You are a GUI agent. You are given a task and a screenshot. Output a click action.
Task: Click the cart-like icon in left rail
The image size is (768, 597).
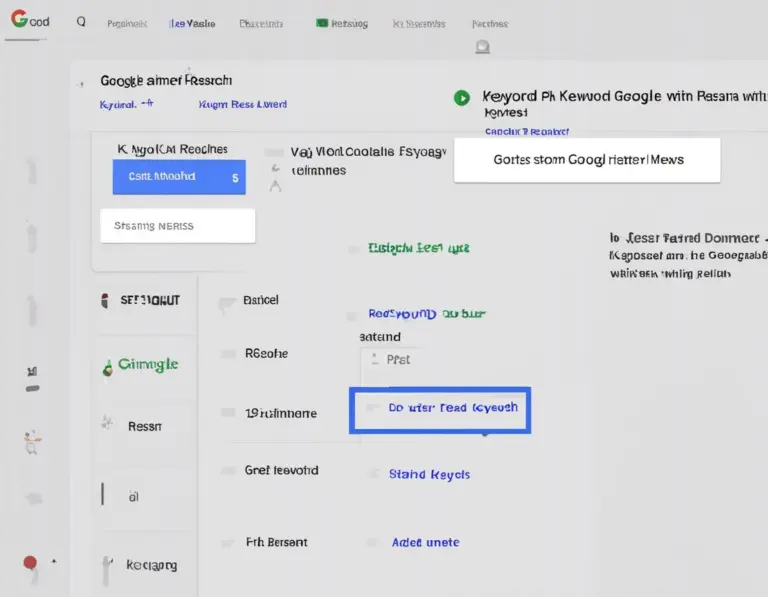click(x=32, y=442)
